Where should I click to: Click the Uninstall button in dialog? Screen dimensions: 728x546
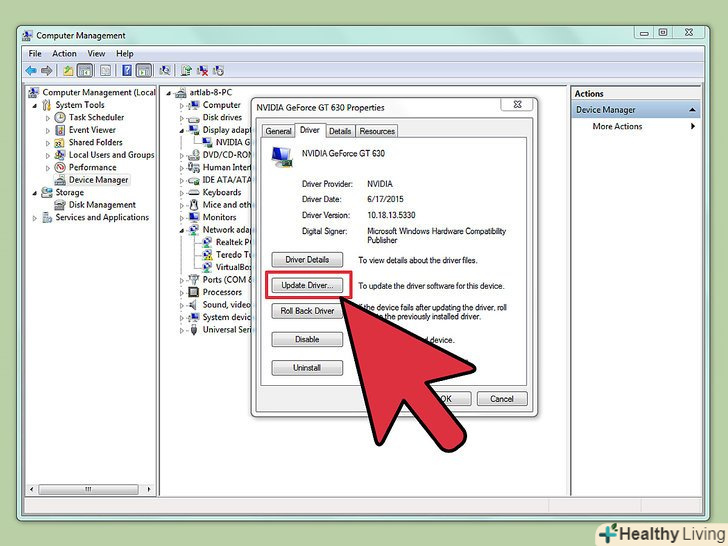pos(307,368)
